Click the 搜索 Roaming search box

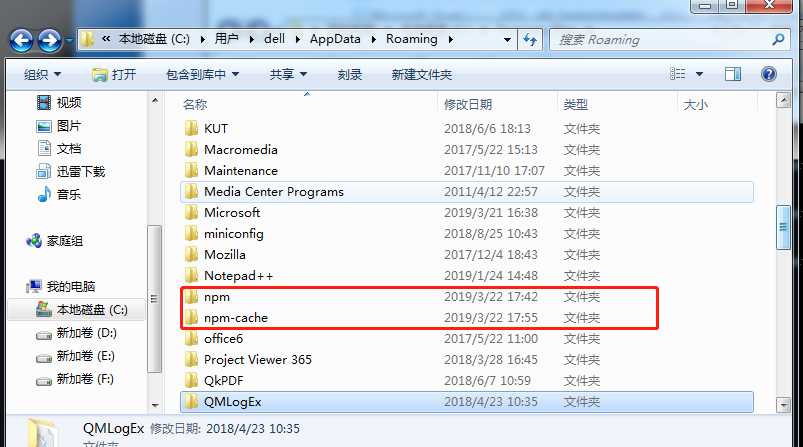click(660, 39)
